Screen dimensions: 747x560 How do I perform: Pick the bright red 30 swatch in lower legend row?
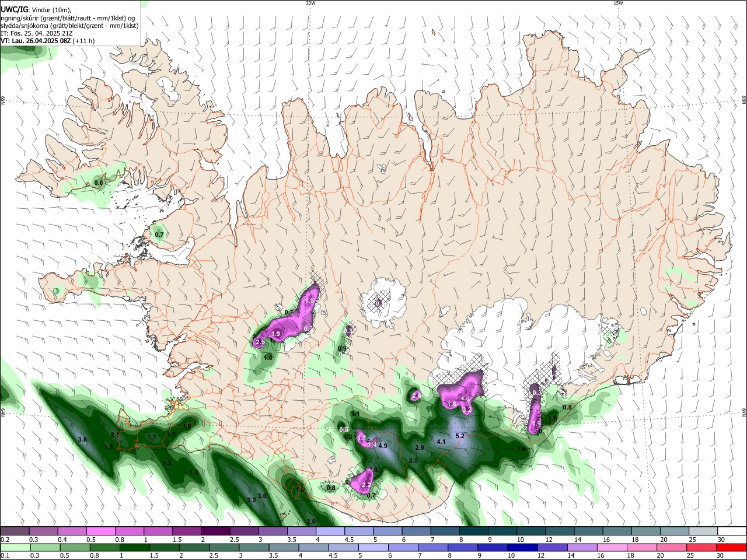click(x=731, y=547)
